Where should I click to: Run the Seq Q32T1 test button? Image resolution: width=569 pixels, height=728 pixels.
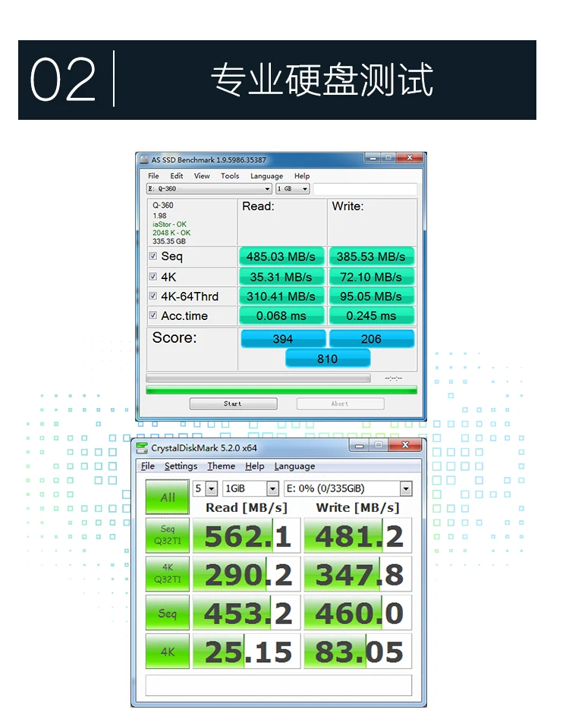coord(167,535)
